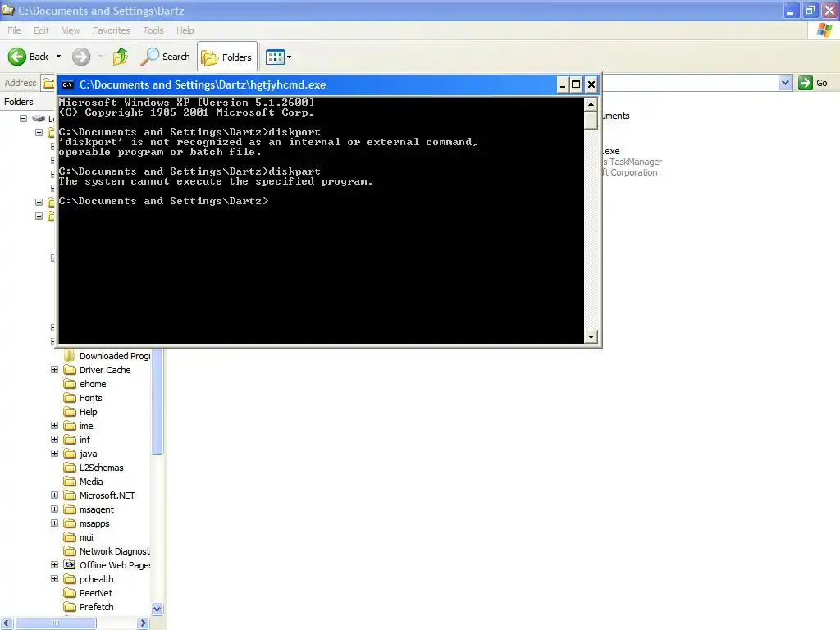Open the File menu
Screen dimensions: 840x630
[x=15, y=30]
